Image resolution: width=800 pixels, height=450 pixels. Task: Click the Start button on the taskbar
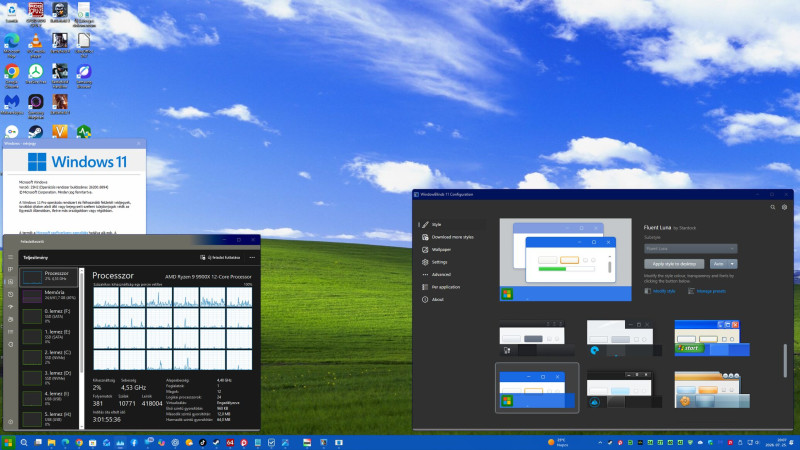tap(8, 442)
